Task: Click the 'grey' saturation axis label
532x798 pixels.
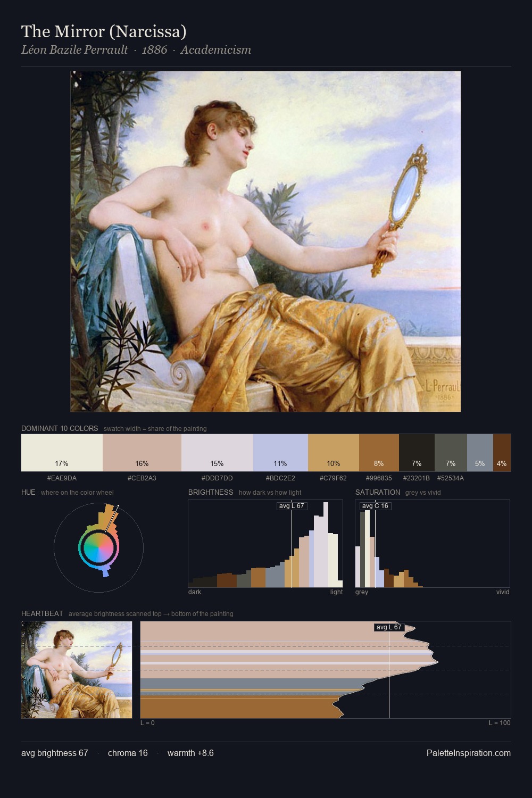Action: point(362,592)
